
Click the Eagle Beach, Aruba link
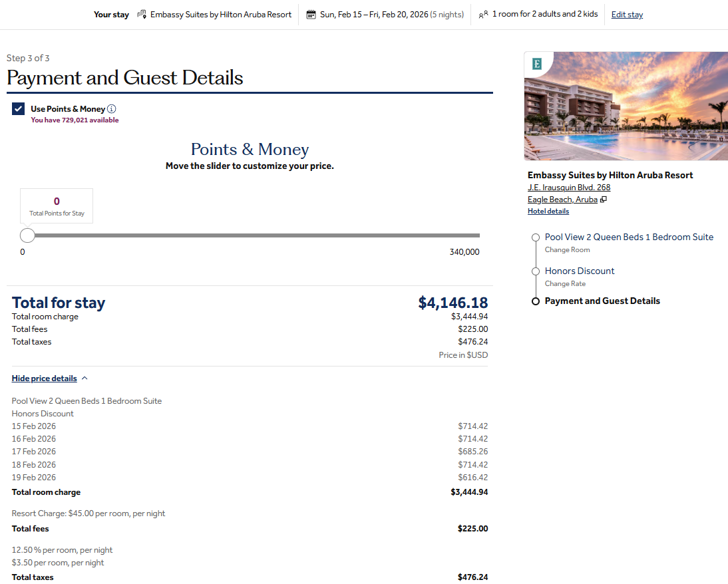562,200
